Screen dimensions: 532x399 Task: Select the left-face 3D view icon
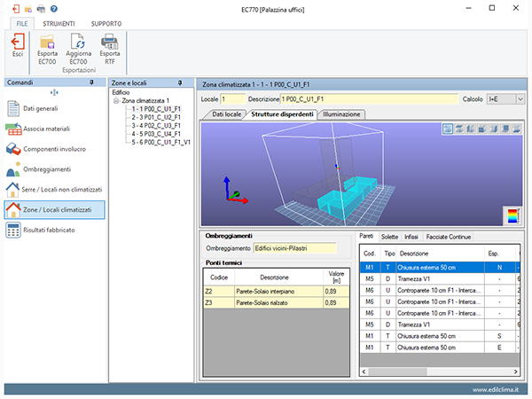point(471,129)
